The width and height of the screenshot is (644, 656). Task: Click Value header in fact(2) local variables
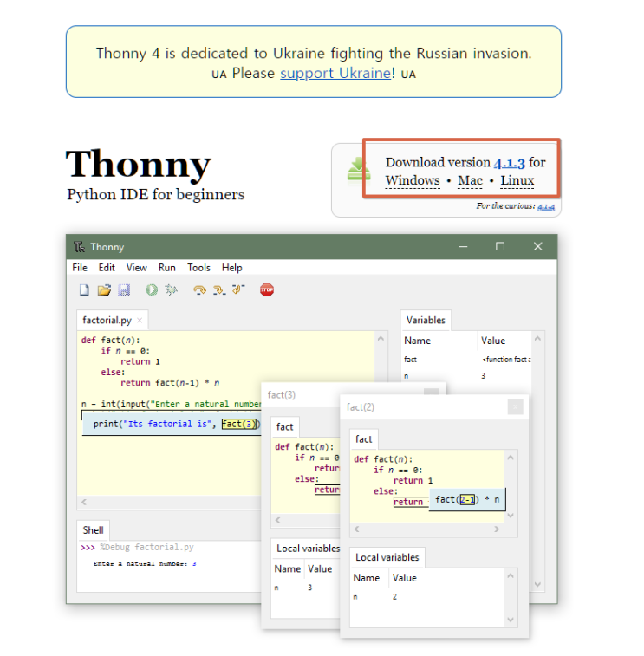tap(405, 578)
